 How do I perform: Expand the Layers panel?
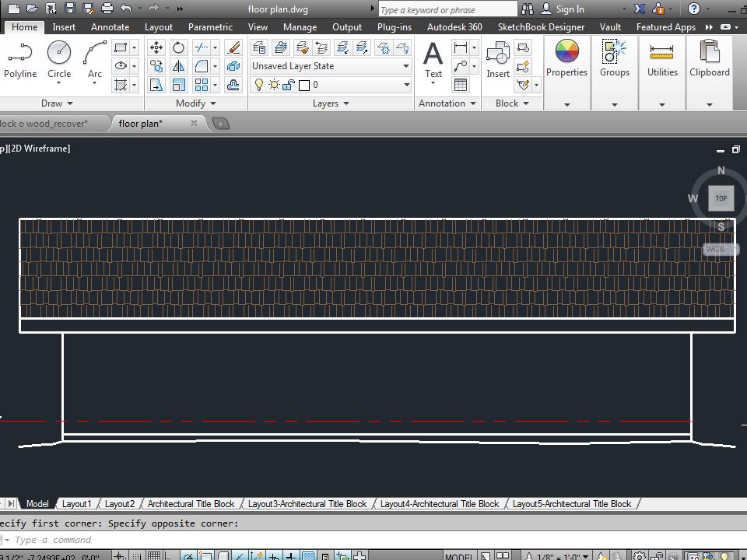331,103
